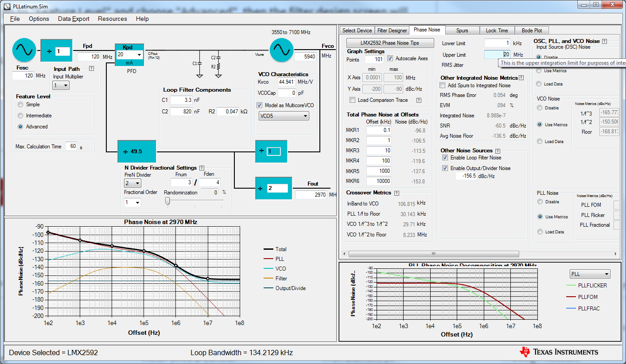Click the Fosc reference oscillator sine-wave icon
The height and width of the screenshot is (364, 626).
pos(24,50)
